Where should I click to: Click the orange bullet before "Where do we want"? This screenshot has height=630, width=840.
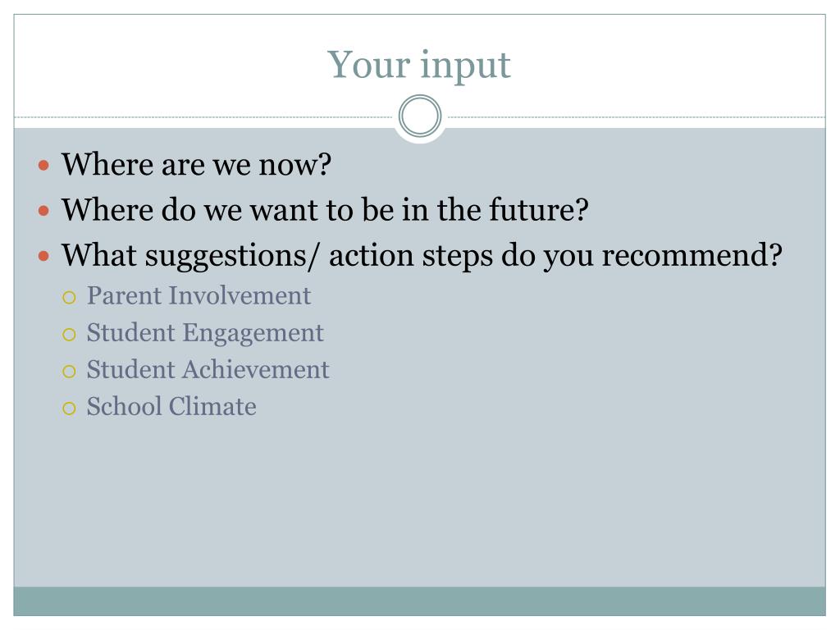click(44, 211)
